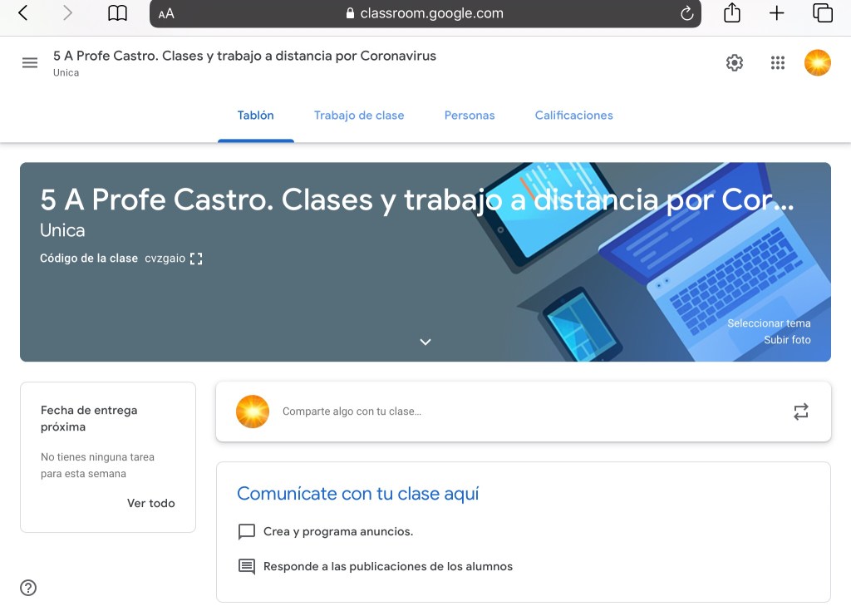Click the account profile avatar
This screenshot has height=616, width=851.
pyautogui.click(x=817, y=63)
